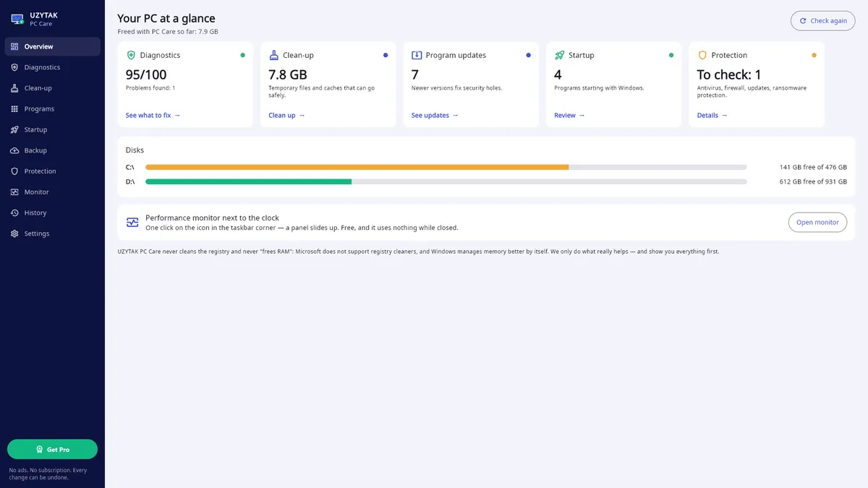Click the refresh icon in Check again
868x488 pixels.
[803, 21]
